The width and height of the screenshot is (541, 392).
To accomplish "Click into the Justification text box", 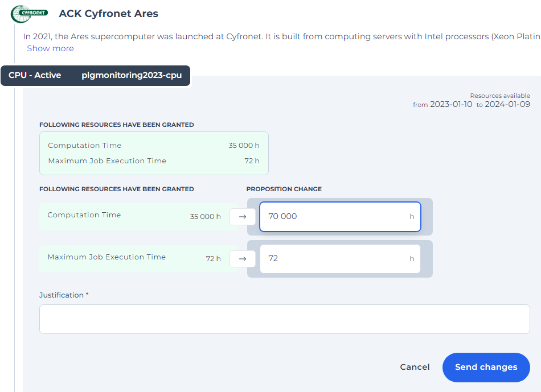I will [x=284, y=319].
